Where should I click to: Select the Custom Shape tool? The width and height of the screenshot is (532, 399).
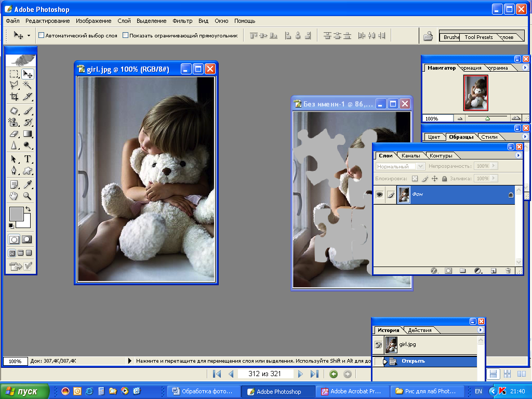click(27, 170)
